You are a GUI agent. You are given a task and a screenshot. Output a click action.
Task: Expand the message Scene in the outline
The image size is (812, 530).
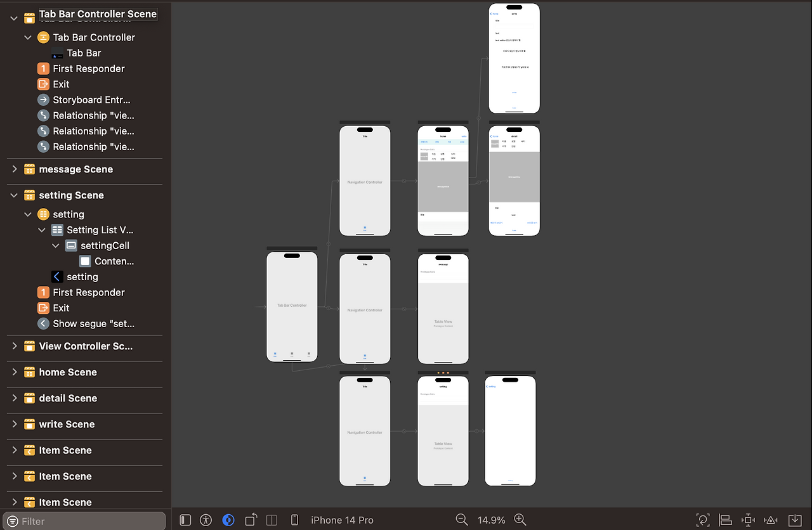click(14, 169)
